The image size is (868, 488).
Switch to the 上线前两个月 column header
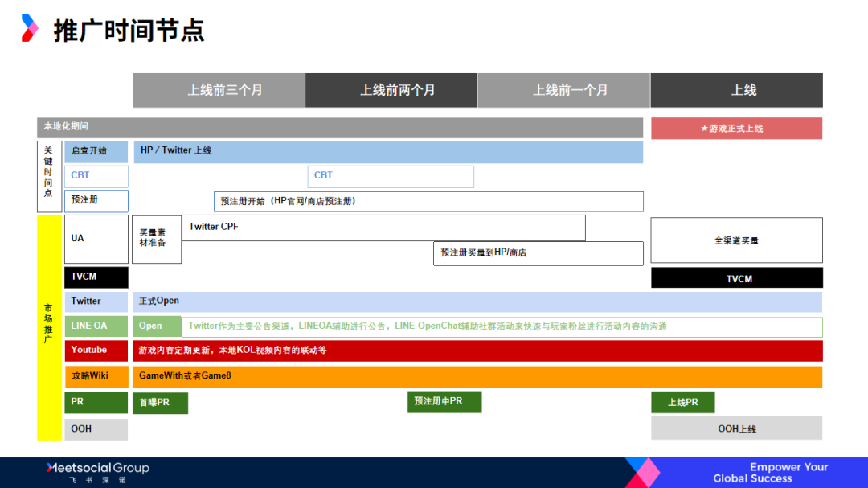[x=391, y=90]
